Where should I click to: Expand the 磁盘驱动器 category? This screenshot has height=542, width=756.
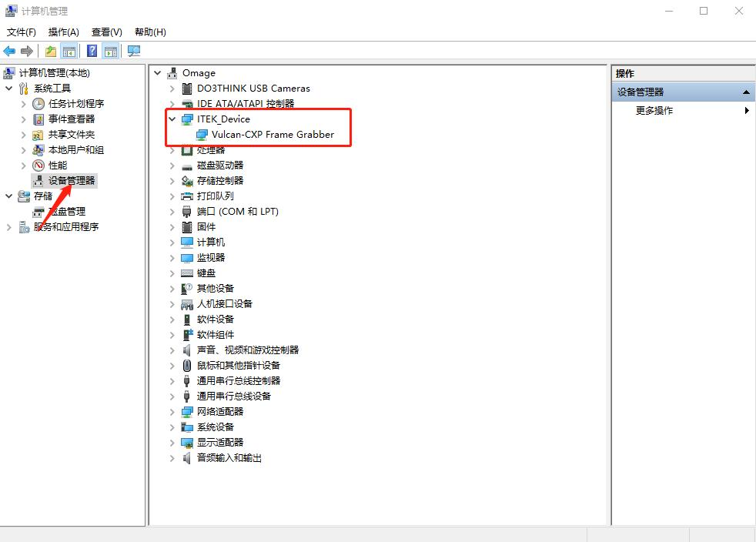click(172, 166)
